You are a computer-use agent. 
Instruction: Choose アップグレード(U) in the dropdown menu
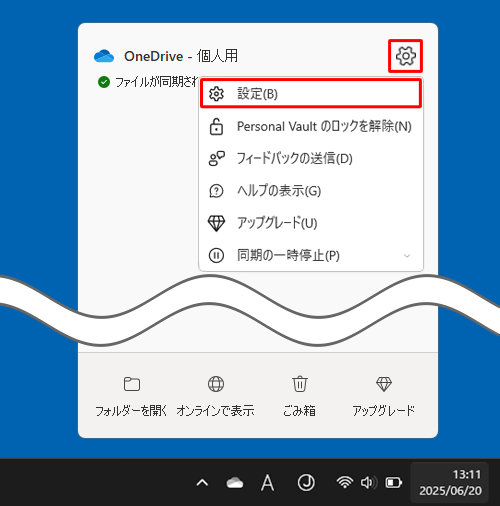[311, 223]
